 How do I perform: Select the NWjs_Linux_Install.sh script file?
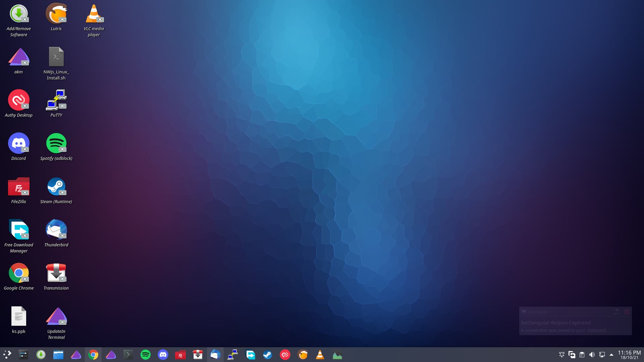click(x=56, y=63)
